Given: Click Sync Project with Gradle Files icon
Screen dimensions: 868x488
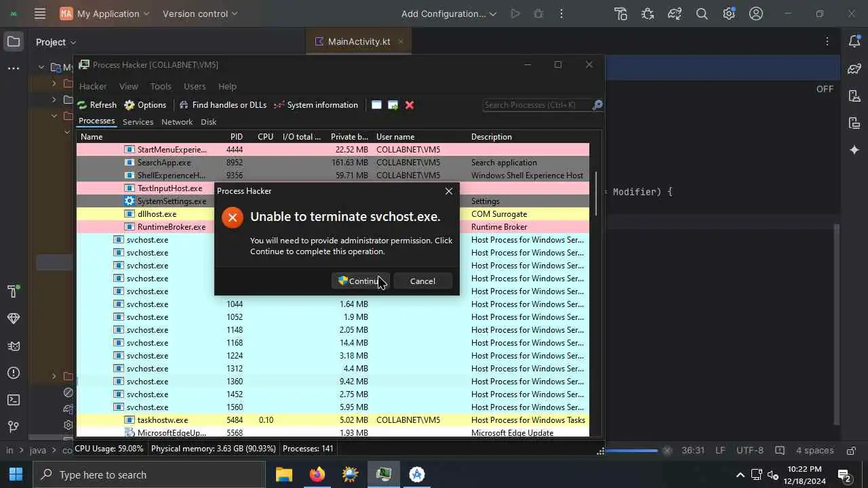Looking at the screenshot, I should click(675, 14).
